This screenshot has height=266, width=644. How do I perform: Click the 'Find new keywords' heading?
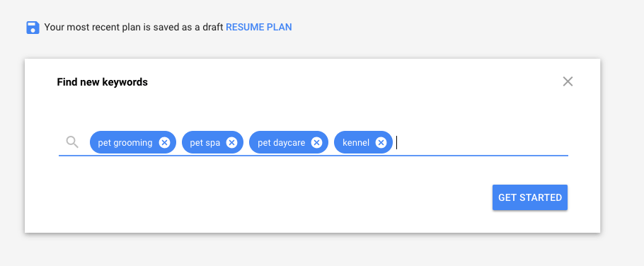pos(103,82)
